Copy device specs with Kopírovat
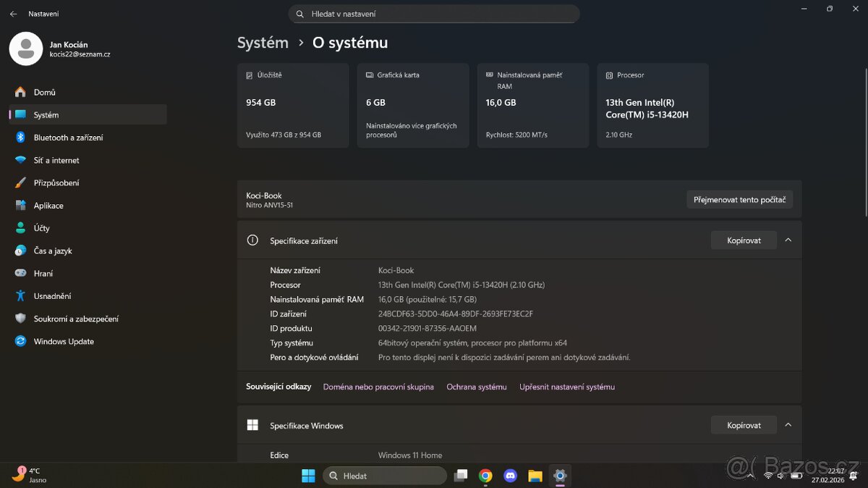This screenshot has width=868, height=488. pyautogui.click(x=744, y=240)
